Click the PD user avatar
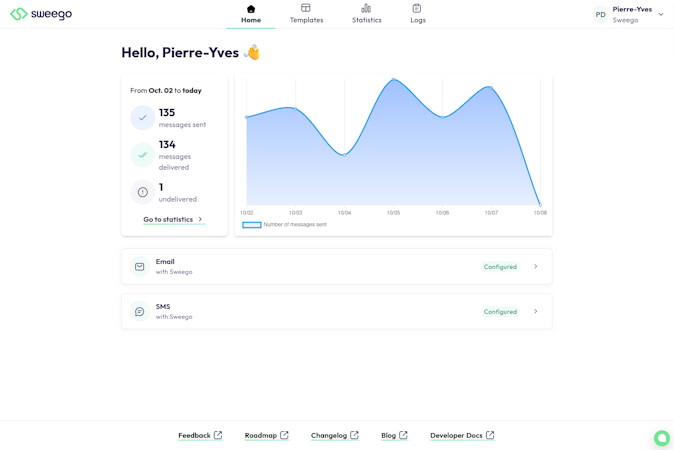The image size is (674, 450). coord(600,14)
